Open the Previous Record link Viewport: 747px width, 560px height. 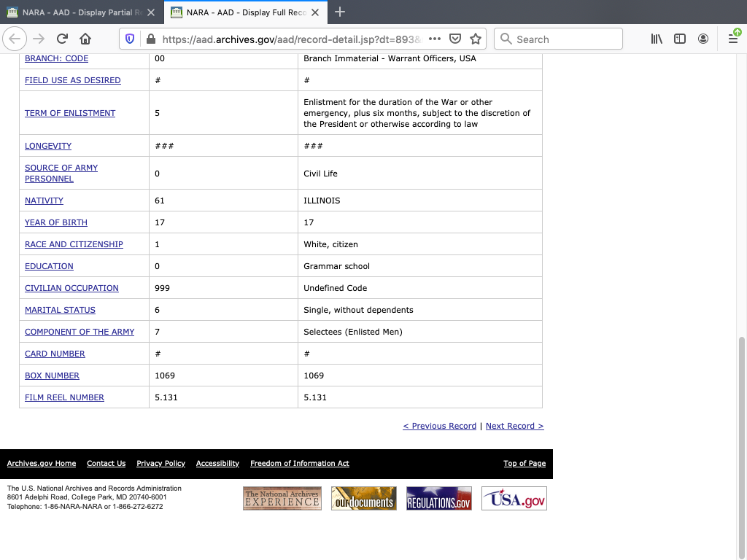(439, 426)
